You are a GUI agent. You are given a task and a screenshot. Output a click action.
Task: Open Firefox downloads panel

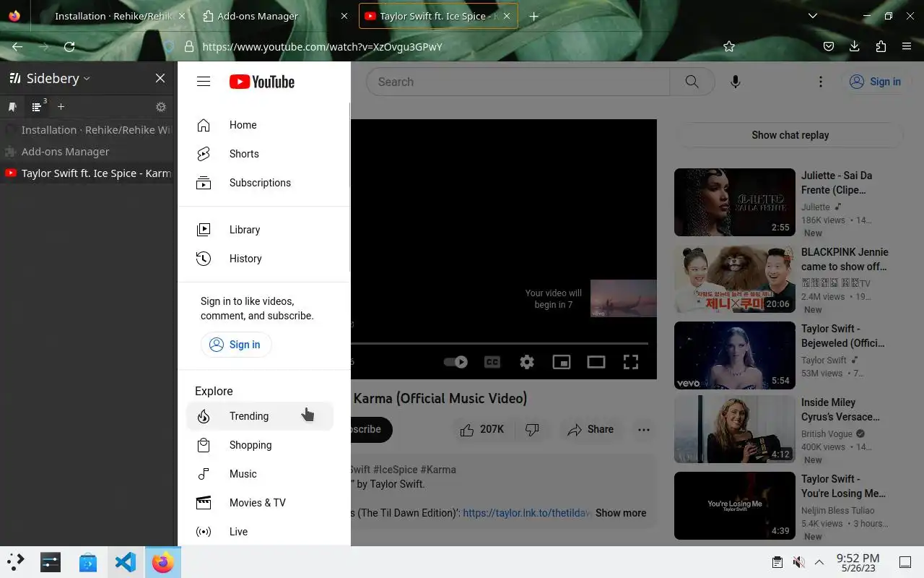[x=855, y=46]
